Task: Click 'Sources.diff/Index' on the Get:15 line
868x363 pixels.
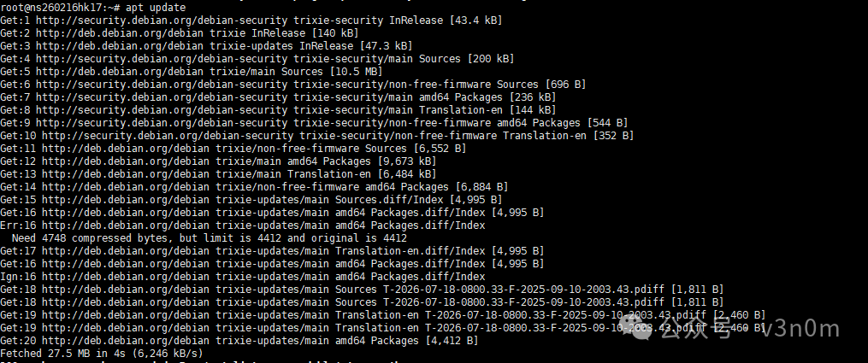Action: pyautogui.click(x=389, y=200)
